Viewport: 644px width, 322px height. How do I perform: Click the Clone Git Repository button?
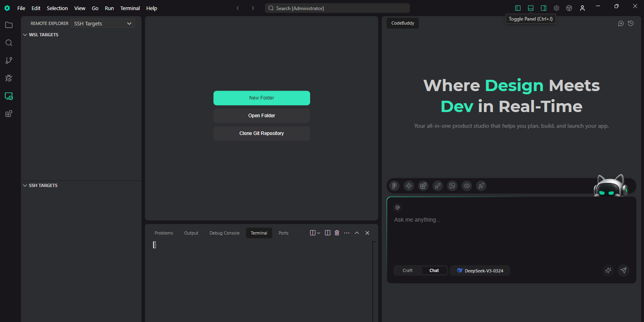pyautogui.click(x=261, y=133)
